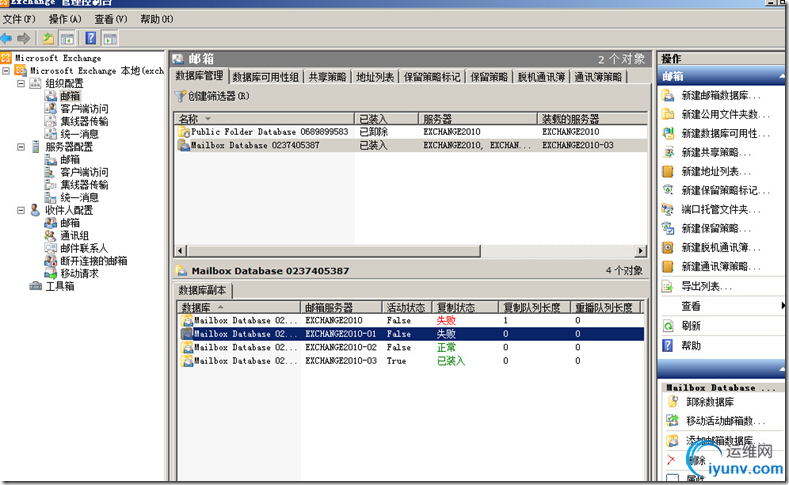This screenshot has height=485, width=789.
Task: Select Public Folder Database 0689899583 row
Action: coord(411,132)
